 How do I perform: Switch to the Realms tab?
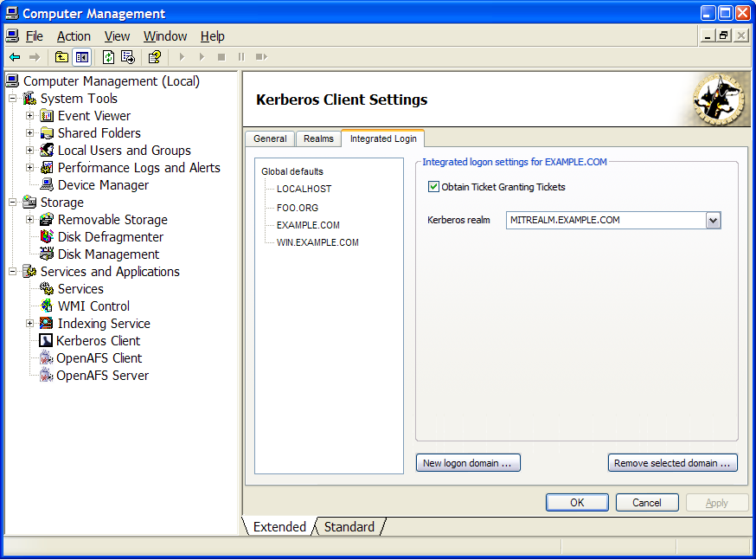click(318, 138)
